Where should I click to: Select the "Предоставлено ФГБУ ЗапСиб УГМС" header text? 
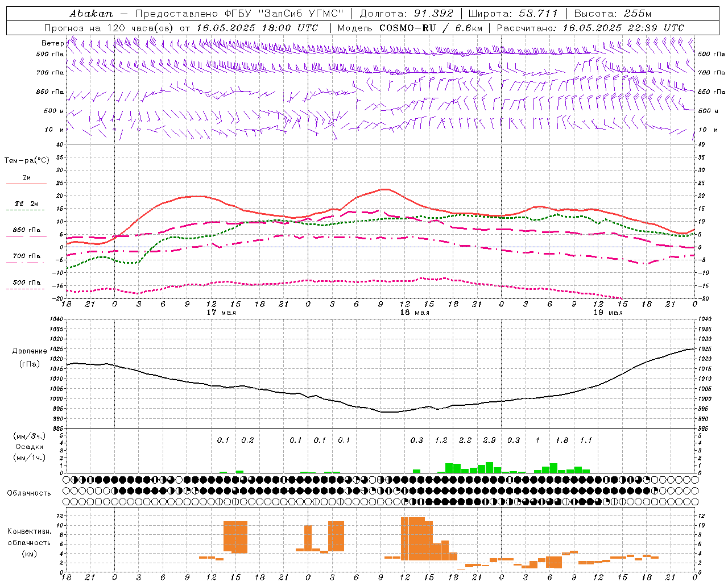click(x=239, y=14)
